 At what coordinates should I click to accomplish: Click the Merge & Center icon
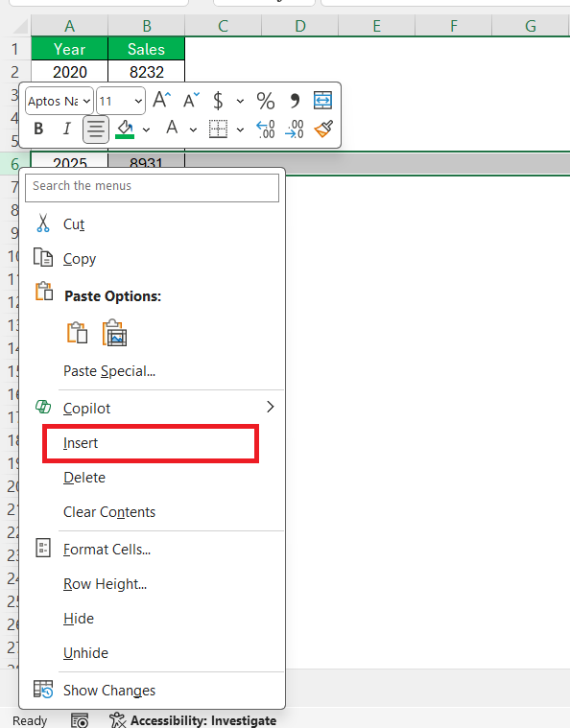tap(322, 101)
